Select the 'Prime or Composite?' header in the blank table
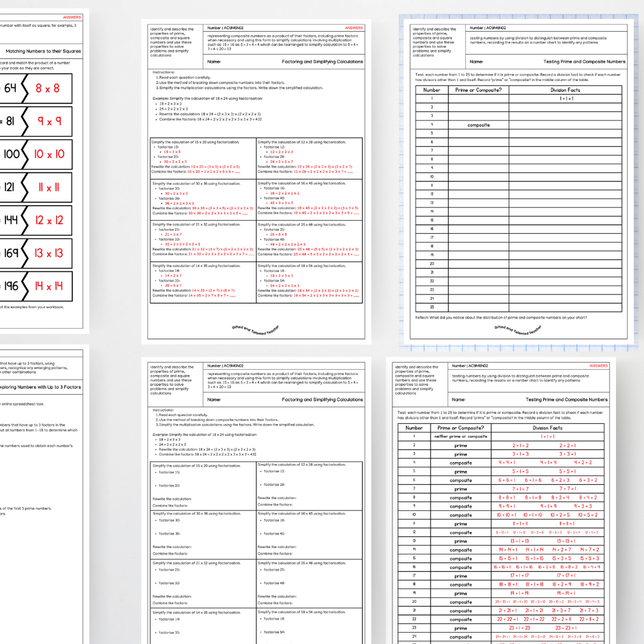This screenshot has height=644, width=644. (478, 90)
